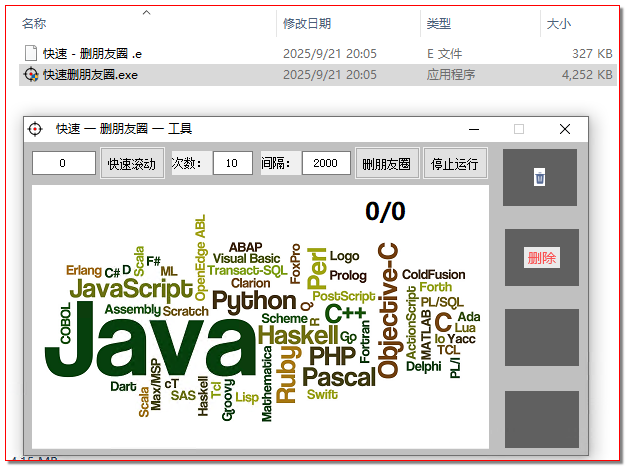Select the 快速删朋友圈.exe file icon
The width and height of the screenshot is (626, 467).
click(x=30, y=74)
